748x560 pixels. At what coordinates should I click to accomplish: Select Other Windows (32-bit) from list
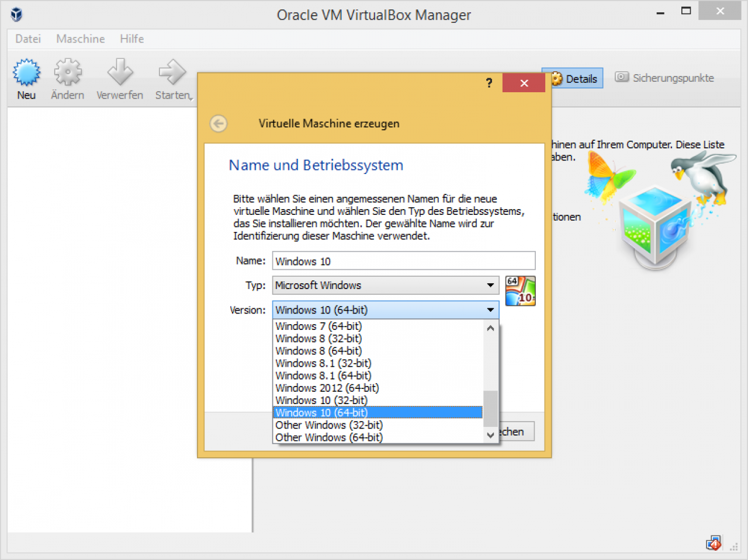378,425
